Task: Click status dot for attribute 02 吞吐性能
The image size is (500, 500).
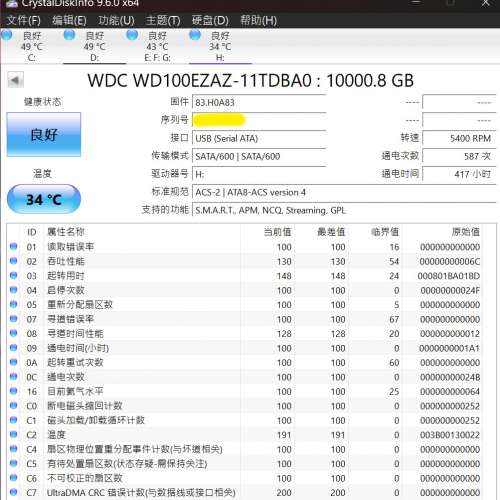Action: point(13,261)
